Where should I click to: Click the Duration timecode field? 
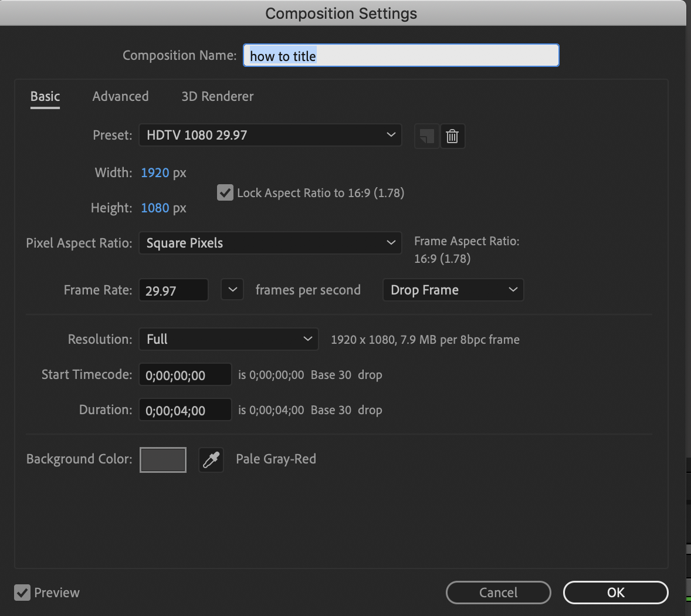click(x=185, y=410)
